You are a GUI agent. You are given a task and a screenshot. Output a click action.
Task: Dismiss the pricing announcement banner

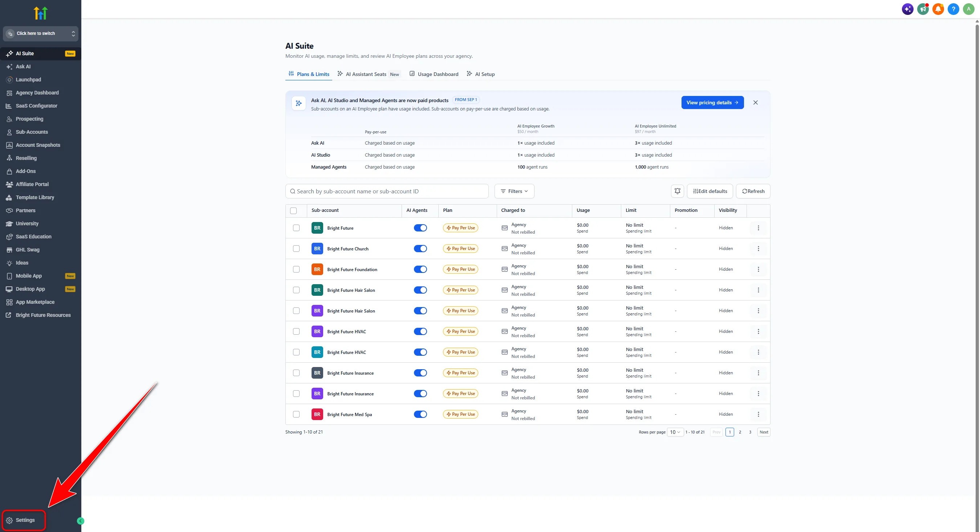pyautogui.click(x=755, y=102)
